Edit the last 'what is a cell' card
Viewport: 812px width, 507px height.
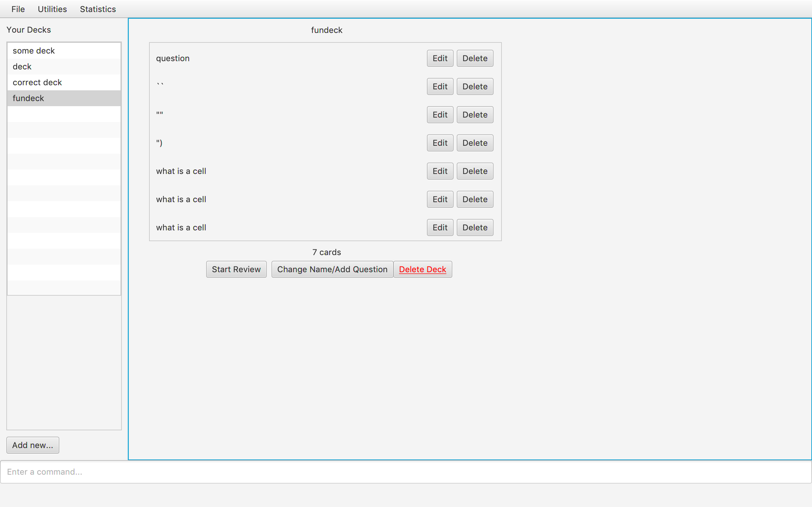click(x=440, y=227)
